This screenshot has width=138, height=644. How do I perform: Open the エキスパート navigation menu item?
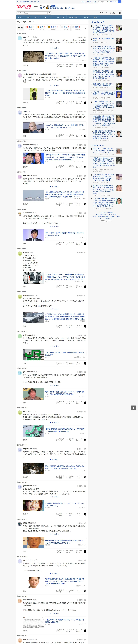pos(48,17)
